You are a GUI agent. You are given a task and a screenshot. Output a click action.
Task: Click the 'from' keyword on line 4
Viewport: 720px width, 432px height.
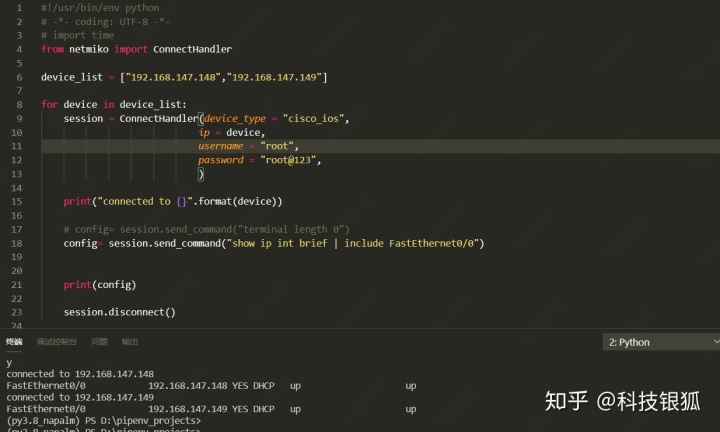tap(52, 49)
